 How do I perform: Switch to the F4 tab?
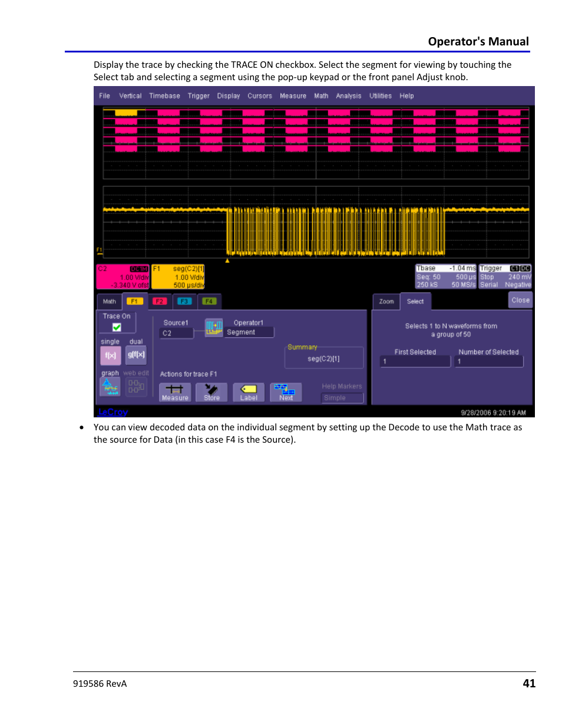[x=209, y=301]
